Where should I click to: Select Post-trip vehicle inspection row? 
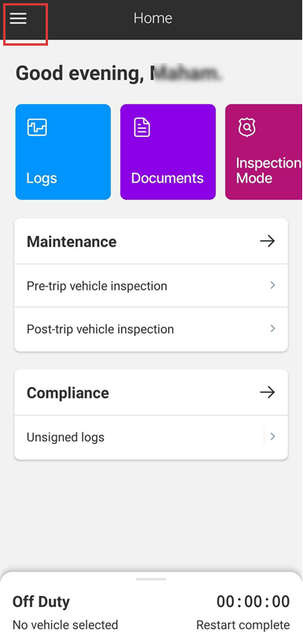tap(151, 329)
